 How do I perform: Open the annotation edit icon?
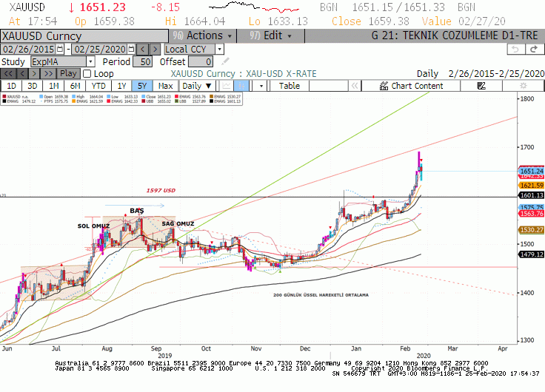(x=481, y=86)
